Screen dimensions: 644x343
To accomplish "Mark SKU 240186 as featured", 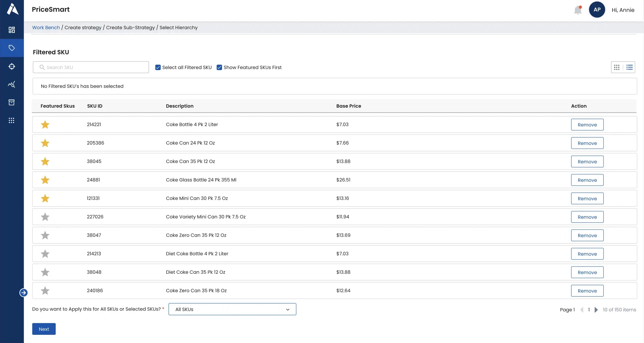I will (x=45, y=291).
